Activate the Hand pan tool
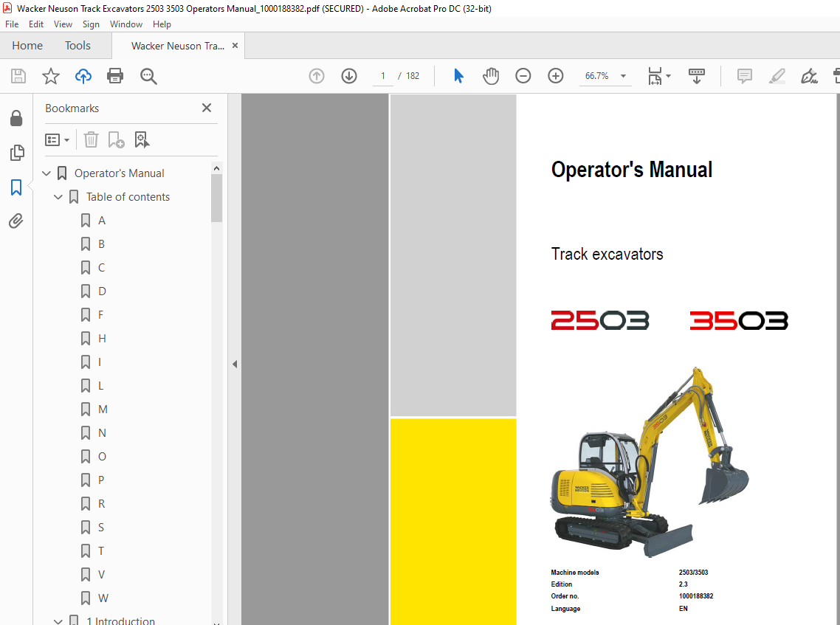The image size is (840, 625). click(x=491, y=76)
